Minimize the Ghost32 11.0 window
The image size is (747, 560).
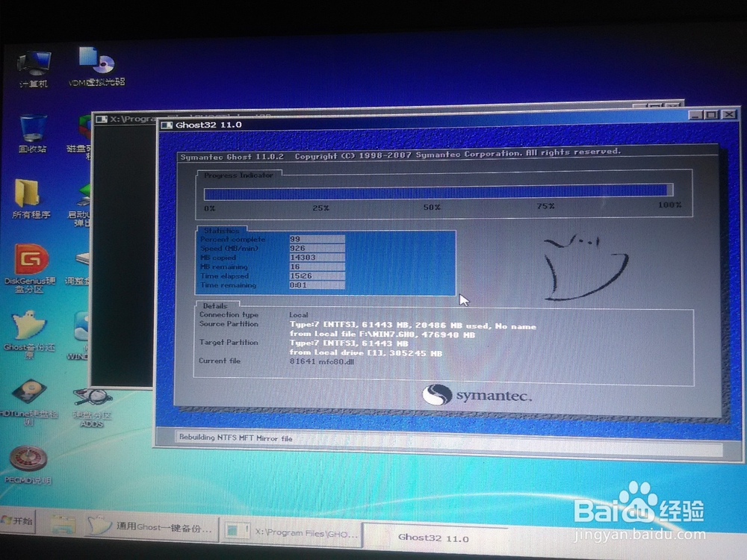[x=695, y=115]
